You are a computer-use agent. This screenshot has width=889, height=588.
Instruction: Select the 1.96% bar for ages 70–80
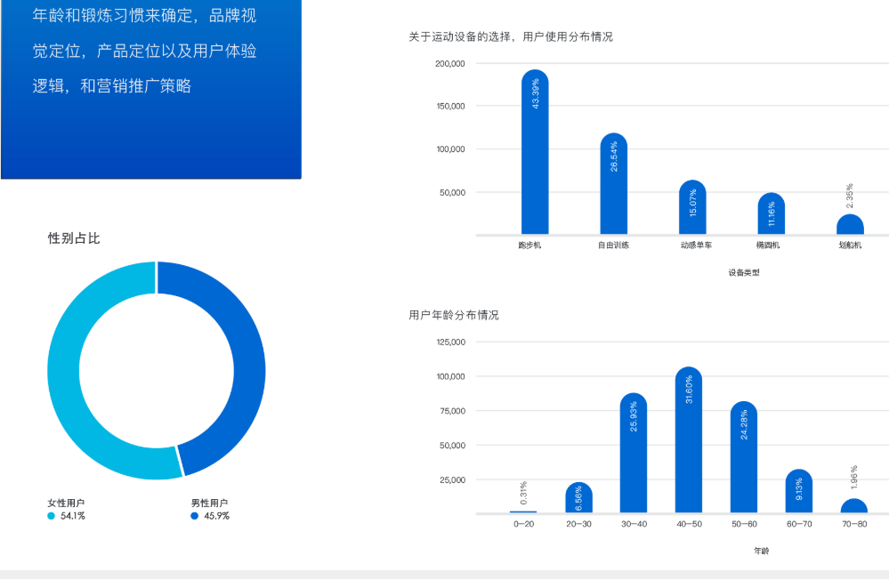coord(853,506)
